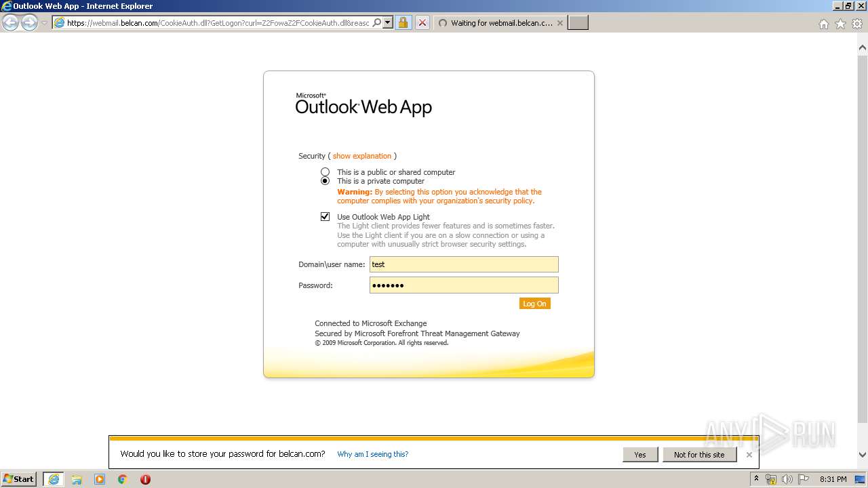Click the Domain\user name field
Image resolution: width=868 pixels, height=488 pixels.
point(464,264)
